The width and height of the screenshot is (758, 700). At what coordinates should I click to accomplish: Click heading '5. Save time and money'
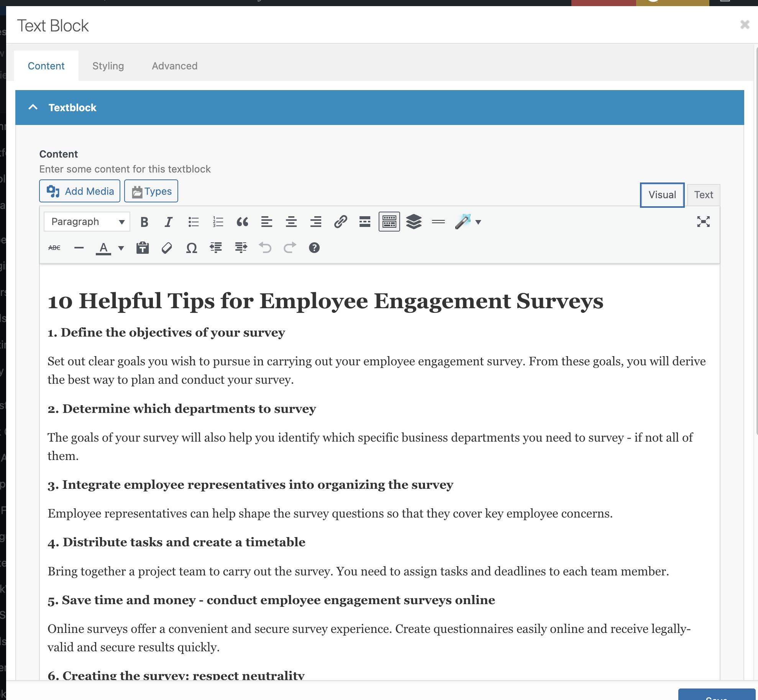[271, 600]
